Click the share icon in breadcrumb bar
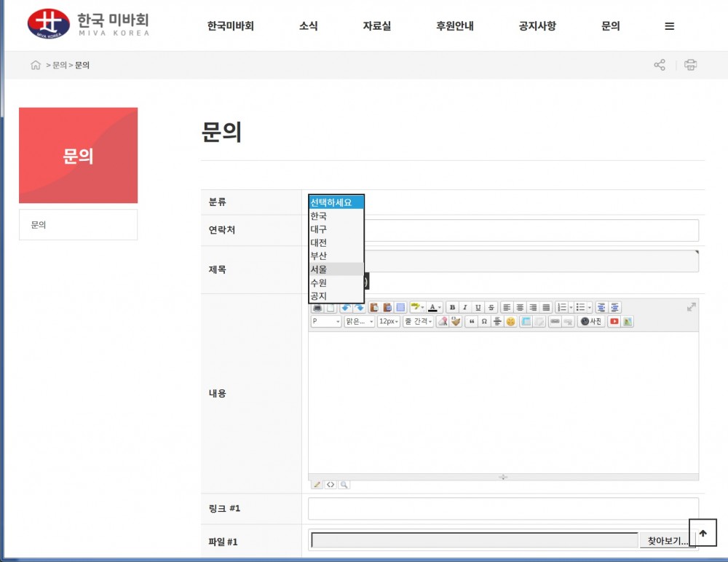This screenshot has width=728, height=562. tap(660, 65)
